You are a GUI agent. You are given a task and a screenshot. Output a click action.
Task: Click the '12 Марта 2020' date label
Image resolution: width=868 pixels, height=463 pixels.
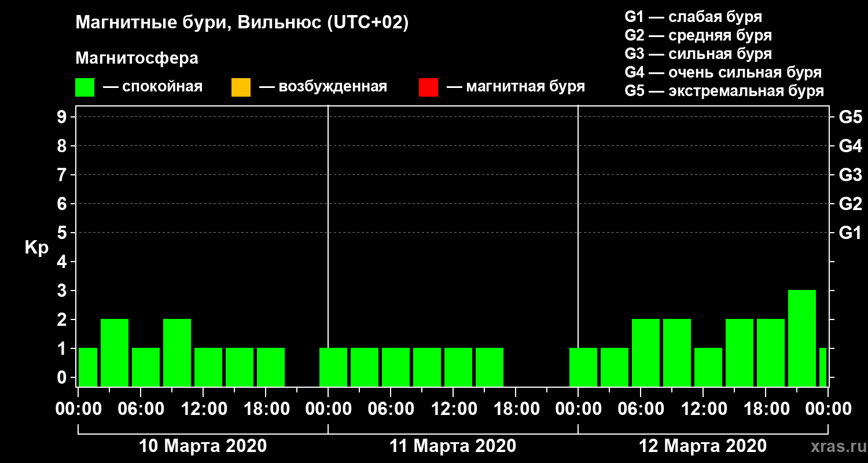tap(703, 446)
